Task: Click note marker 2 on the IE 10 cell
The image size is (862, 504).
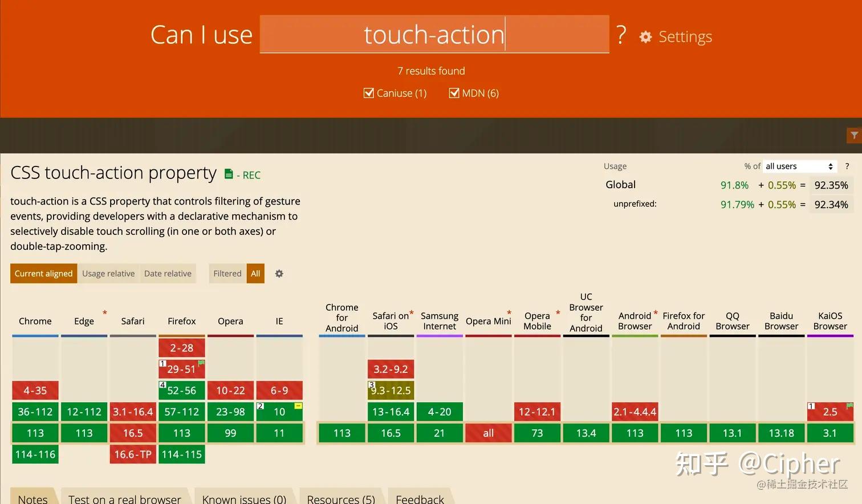Action: click(260, 405)
